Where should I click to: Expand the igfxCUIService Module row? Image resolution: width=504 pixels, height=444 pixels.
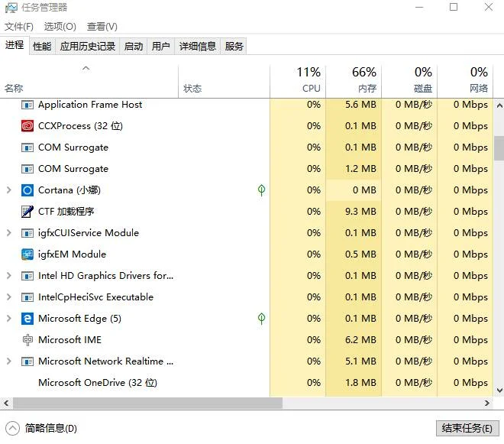[9, 233]
